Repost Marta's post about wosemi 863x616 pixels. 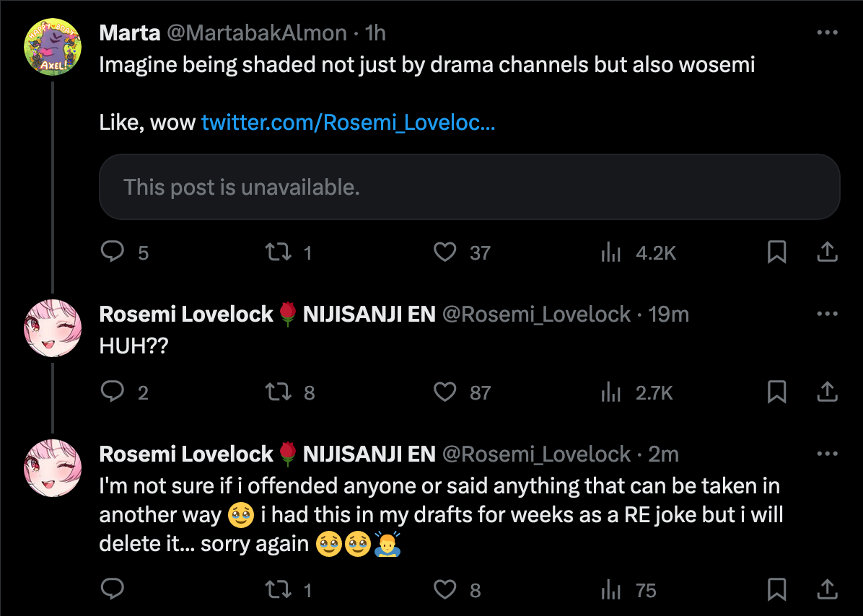(276, 252)
